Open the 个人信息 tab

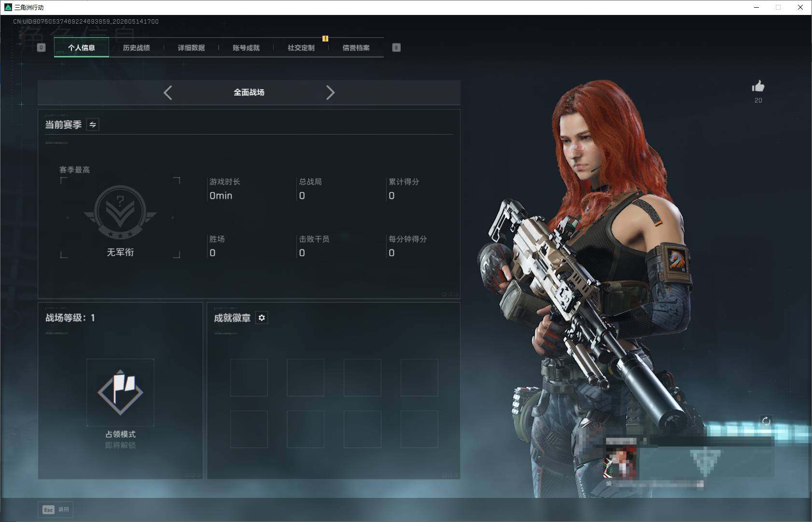click(82, 47)
